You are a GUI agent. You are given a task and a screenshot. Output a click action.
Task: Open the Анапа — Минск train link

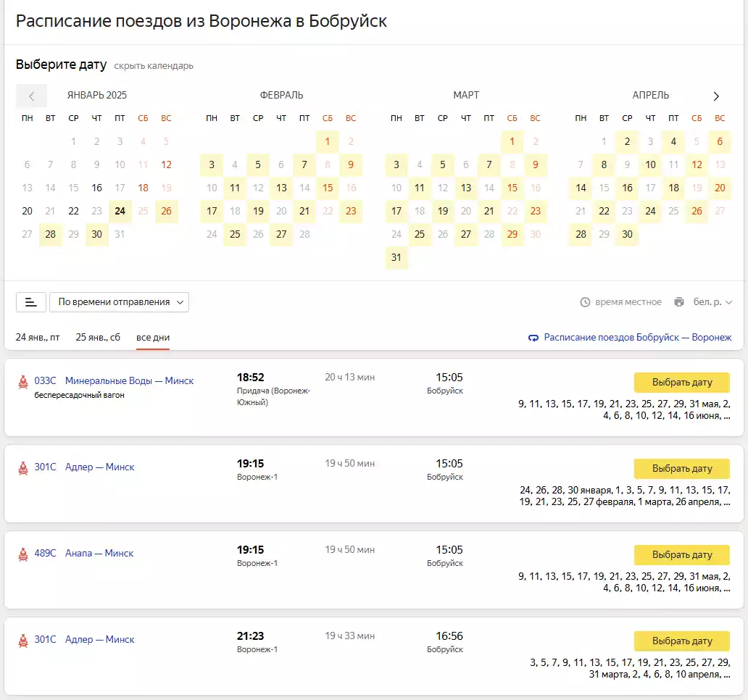click(x=99, y=553)
